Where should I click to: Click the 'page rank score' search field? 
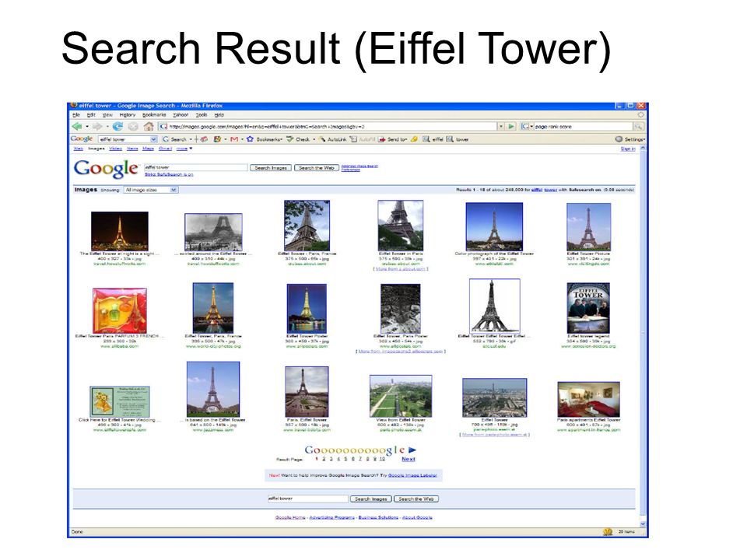(583, 126)
